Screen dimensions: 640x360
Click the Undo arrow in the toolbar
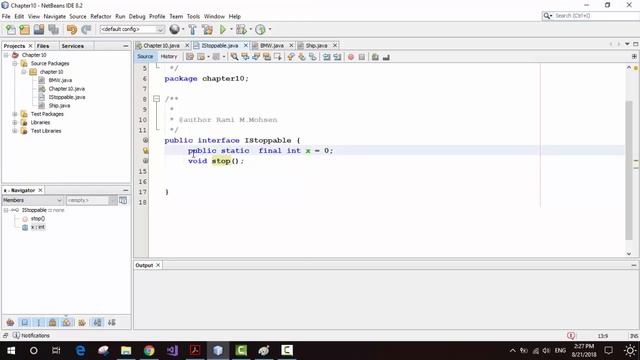coord(72,29)
